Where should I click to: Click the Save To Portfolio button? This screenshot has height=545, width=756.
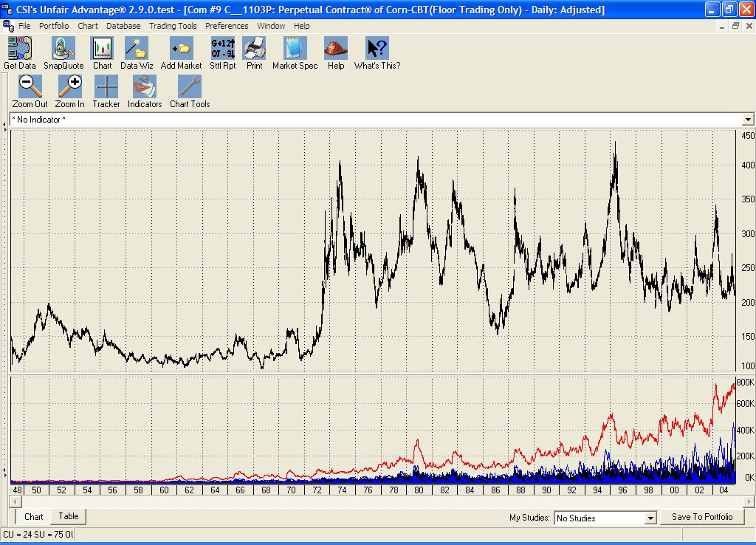click(702, 516)
